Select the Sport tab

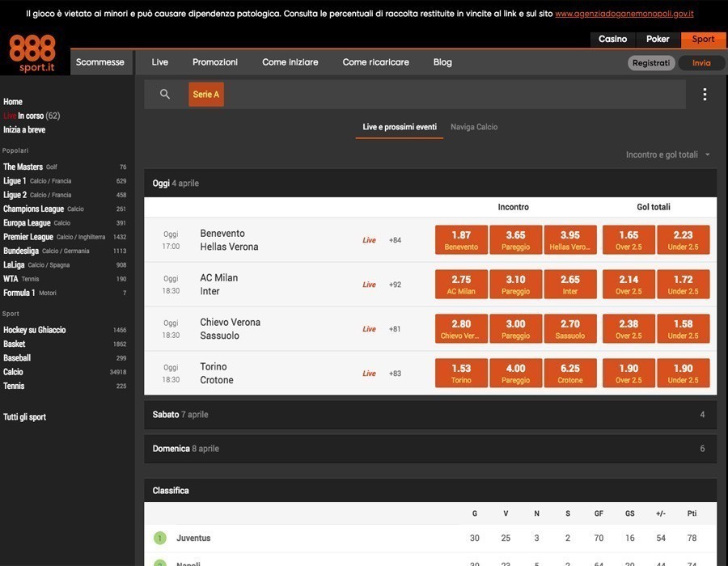pos(703,40)
